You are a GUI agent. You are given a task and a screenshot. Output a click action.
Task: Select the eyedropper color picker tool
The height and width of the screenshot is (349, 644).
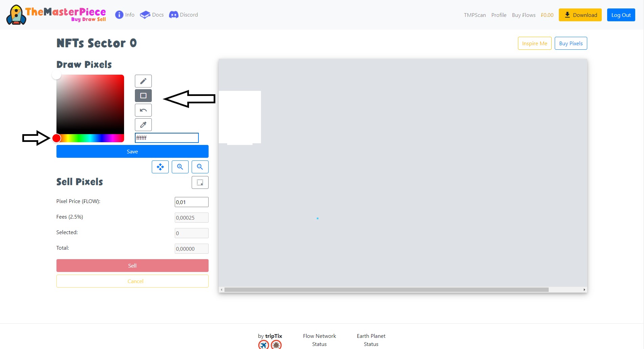(143, 125)
